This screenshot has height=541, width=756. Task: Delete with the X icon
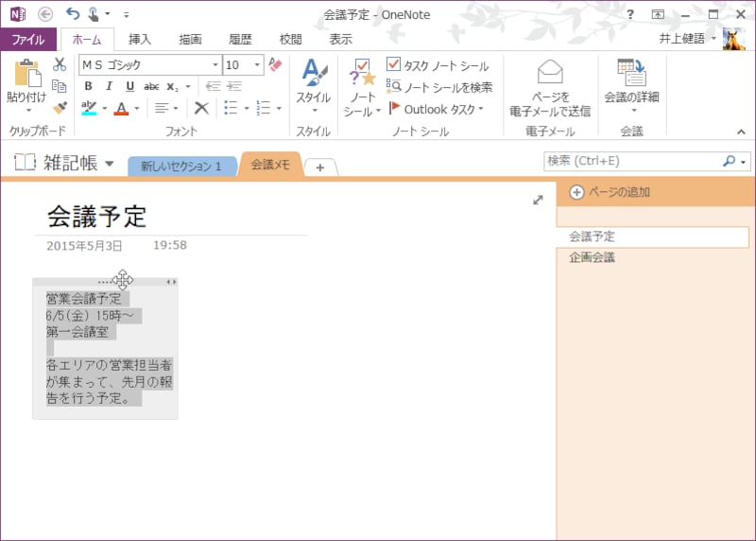coord(201,108)
